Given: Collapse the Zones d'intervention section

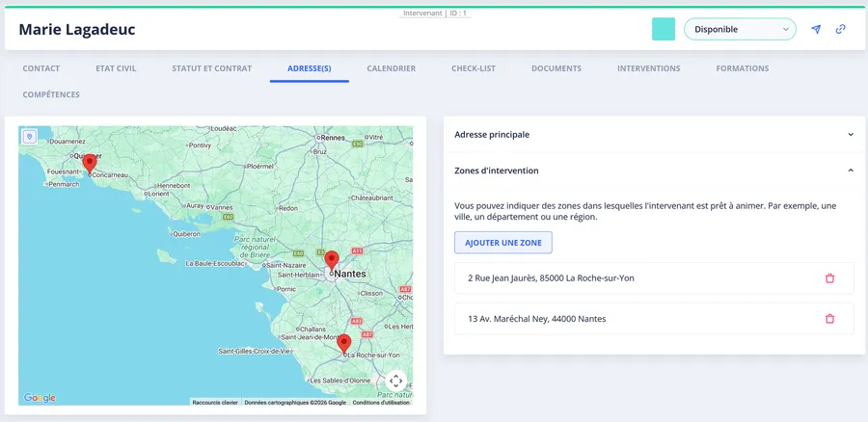Looking at the screenshot, I should click(654, 171).
